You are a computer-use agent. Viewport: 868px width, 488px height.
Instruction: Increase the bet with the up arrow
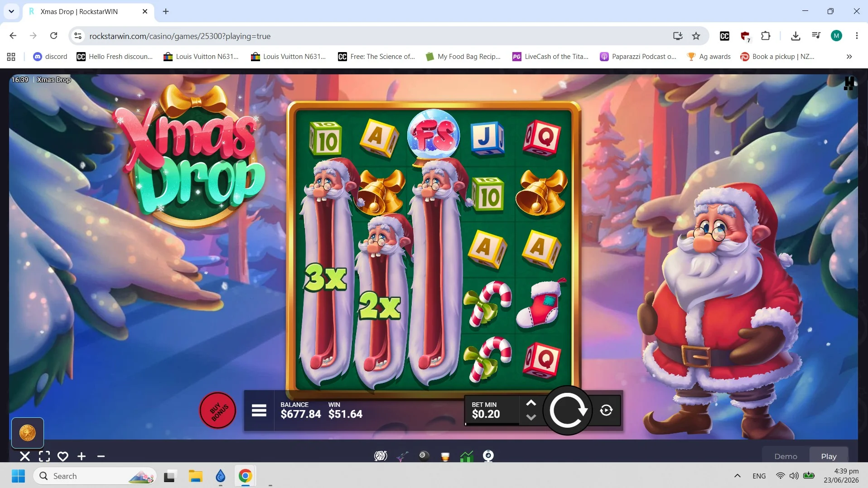[531, 403]
